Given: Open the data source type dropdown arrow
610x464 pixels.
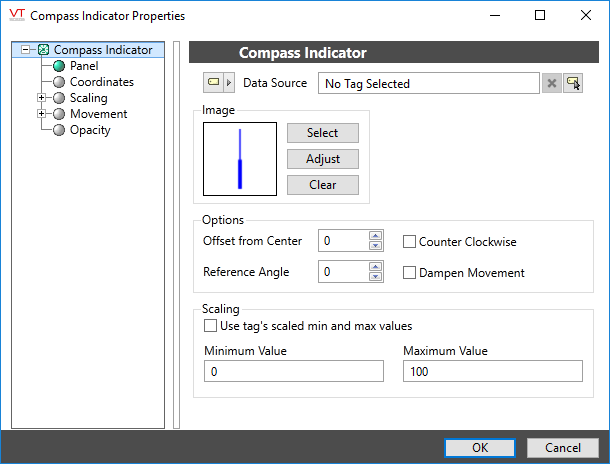Looking at the screenshot, I should click(x=228, y=83).
